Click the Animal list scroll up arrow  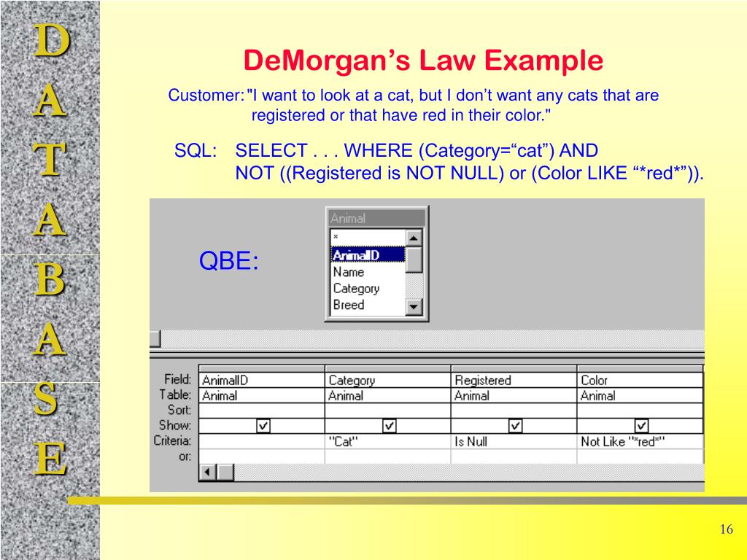click(x=414, y=238)
